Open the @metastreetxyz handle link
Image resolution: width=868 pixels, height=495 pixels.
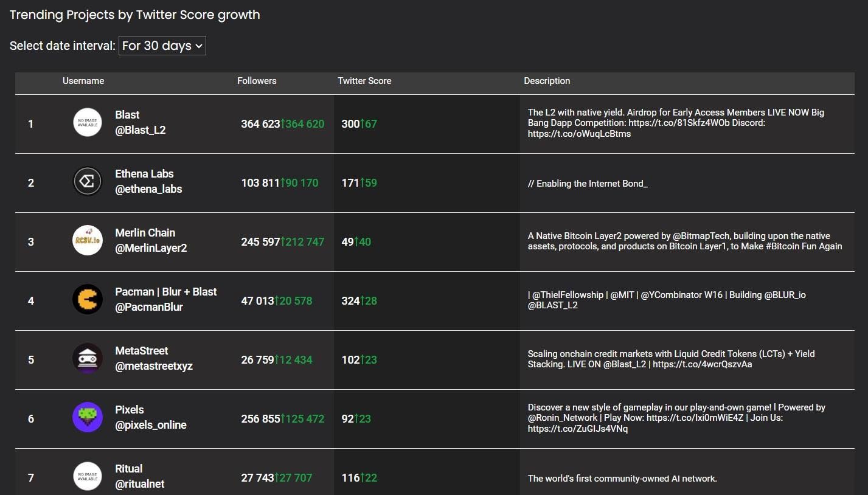pyautogui.click(x=154, y=366)
